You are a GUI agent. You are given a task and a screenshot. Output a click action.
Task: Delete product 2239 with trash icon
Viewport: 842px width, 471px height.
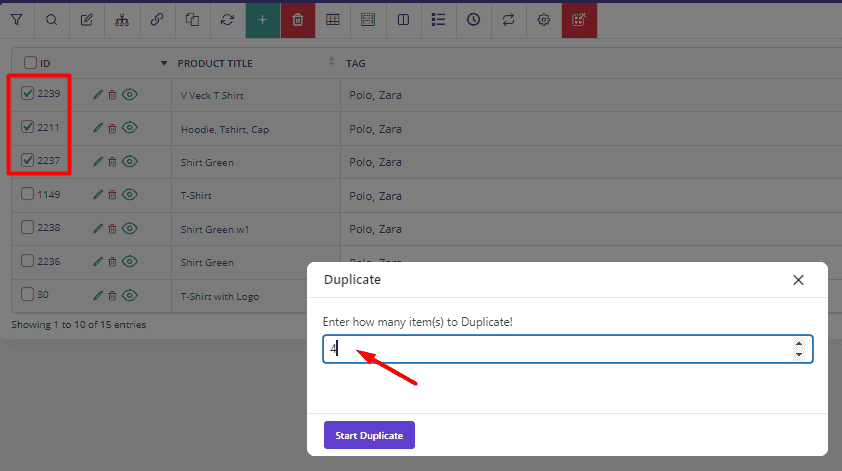tap(112, 95)
